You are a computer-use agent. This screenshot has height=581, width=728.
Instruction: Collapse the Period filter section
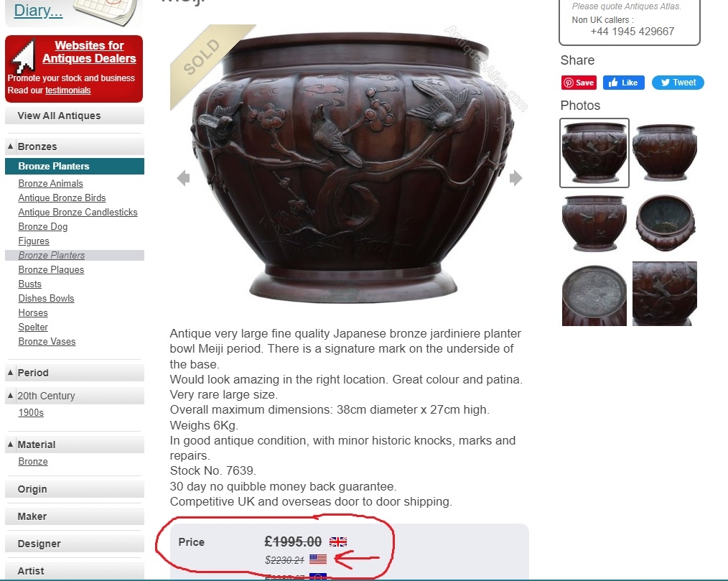click(x=10, y=373)
